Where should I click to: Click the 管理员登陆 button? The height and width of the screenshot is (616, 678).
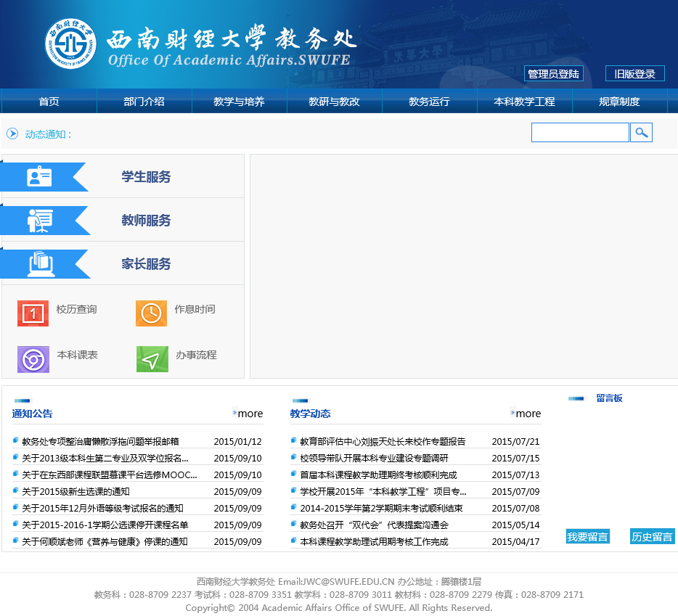[x=553, y=73]
